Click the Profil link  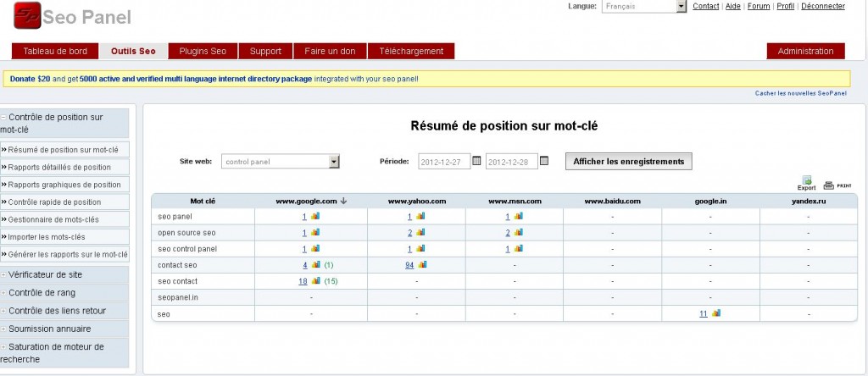click(x=786, y=6)
